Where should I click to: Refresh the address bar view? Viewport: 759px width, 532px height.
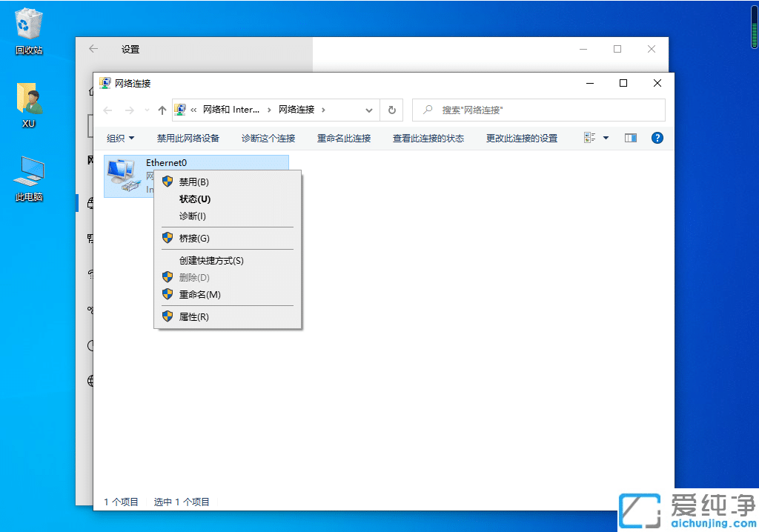(x=391, y=109)
